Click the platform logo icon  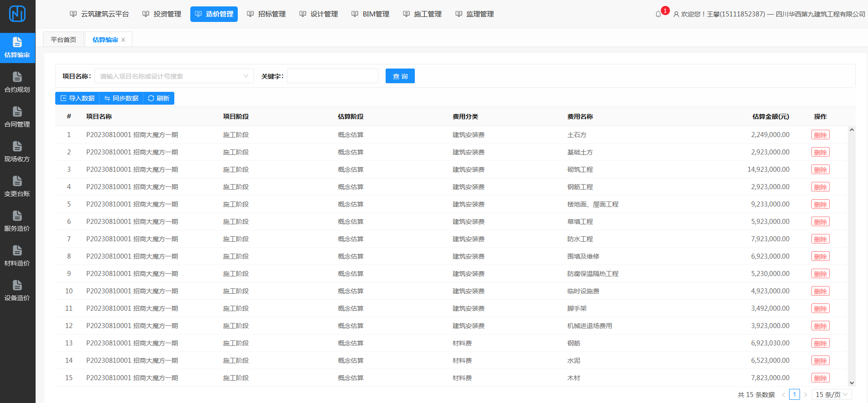point(17,14)
